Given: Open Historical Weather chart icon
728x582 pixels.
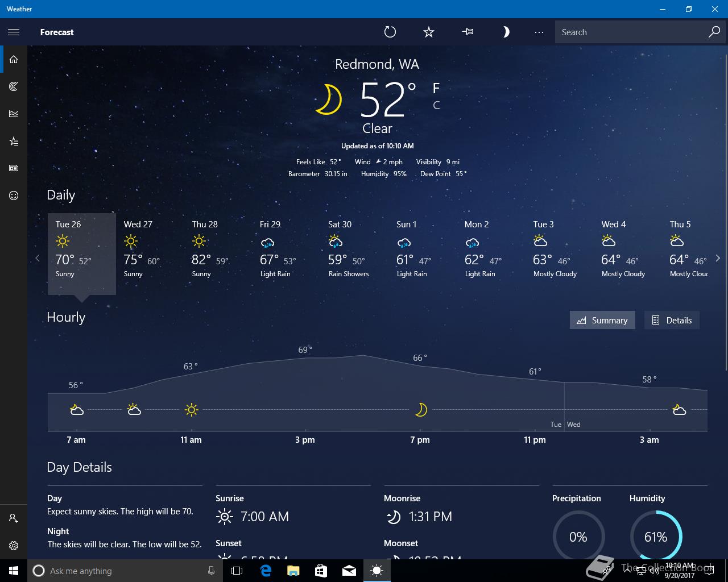Looking at the screenshot, I should point(14,114).
